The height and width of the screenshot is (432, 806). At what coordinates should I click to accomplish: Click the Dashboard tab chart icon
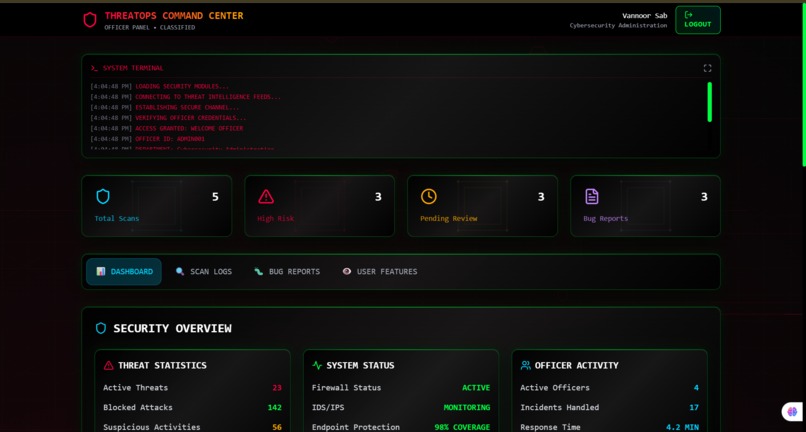click(x=101, y=271)
